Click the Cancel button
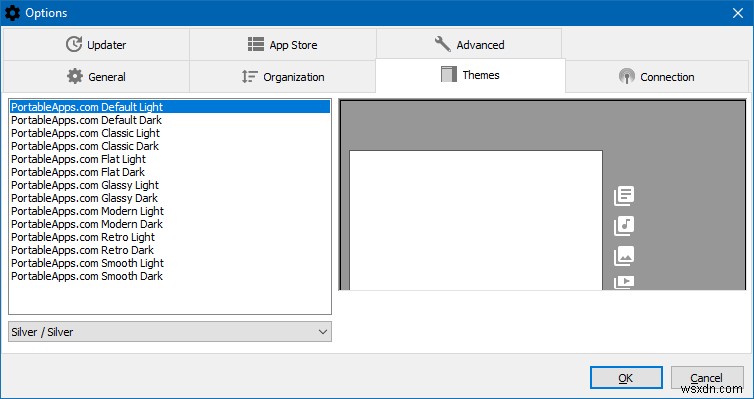 click(706, 378)
